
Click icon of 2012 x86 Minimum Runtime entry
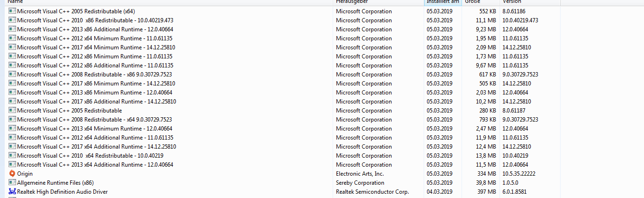(12, 56)
